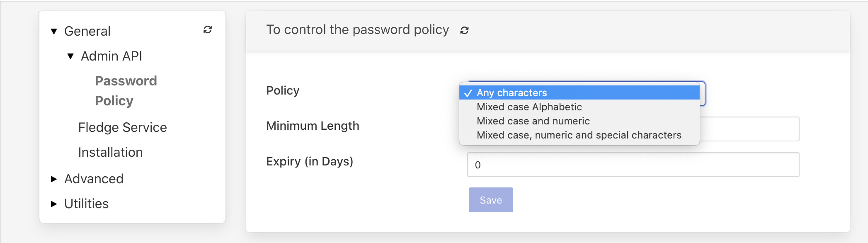868x243 pixels.
Task: Click the checkmark next to Any characters
Action: [x=470, y=93]
